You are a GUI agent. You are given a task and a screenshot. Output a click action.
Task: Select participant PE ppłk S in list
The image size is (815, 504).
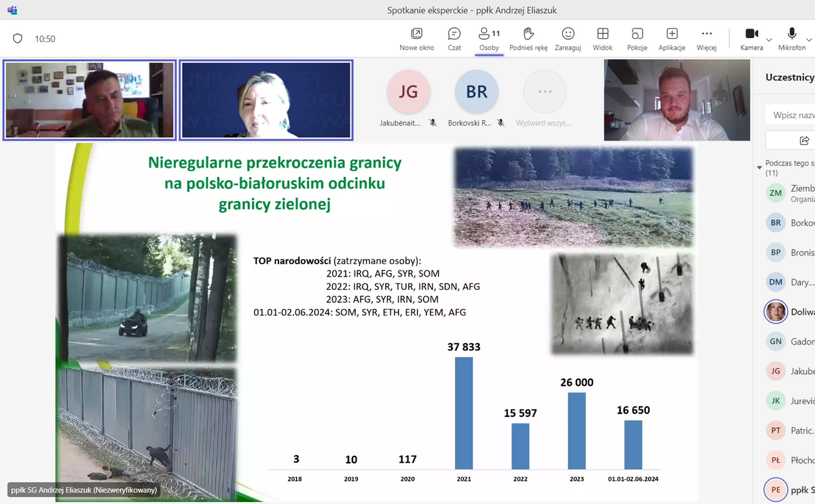788,489
